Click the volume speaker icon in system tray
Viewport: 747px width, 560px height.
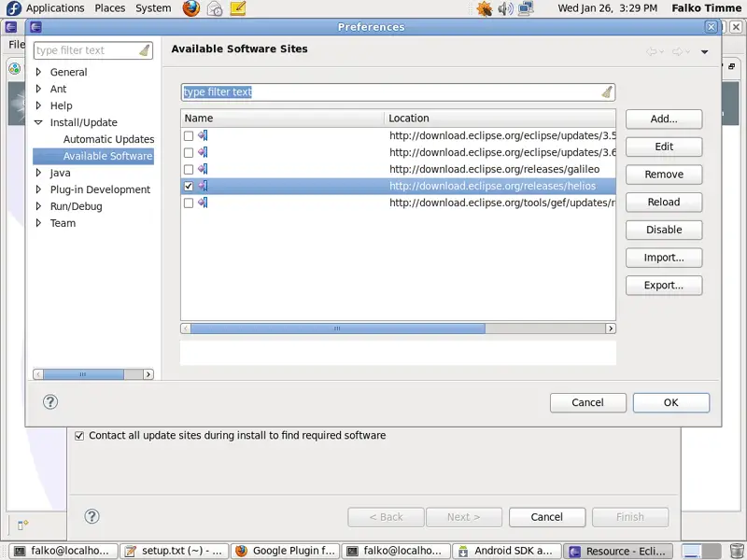(x=505, y=8)
